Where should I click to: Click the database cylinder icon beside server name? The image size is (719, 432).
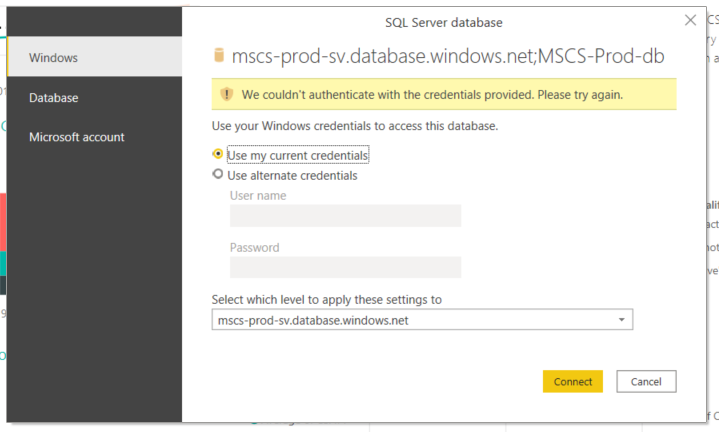(219, 55)
